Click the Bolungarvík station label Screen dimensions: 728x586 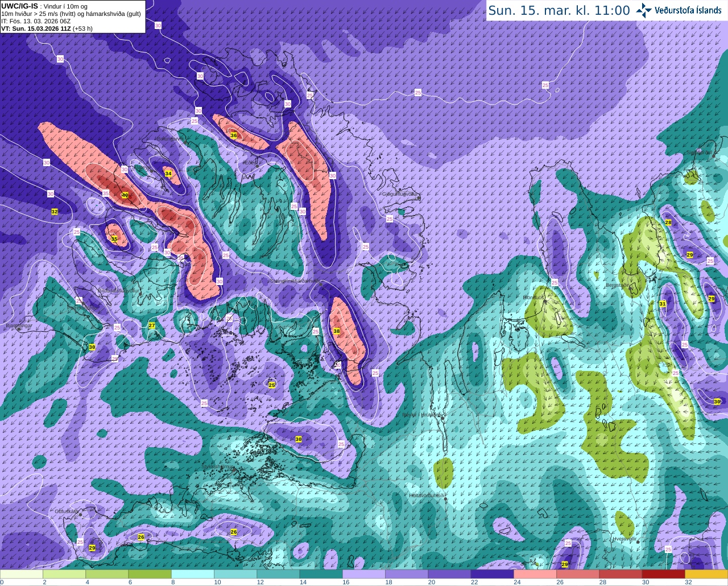coord(170,138)
